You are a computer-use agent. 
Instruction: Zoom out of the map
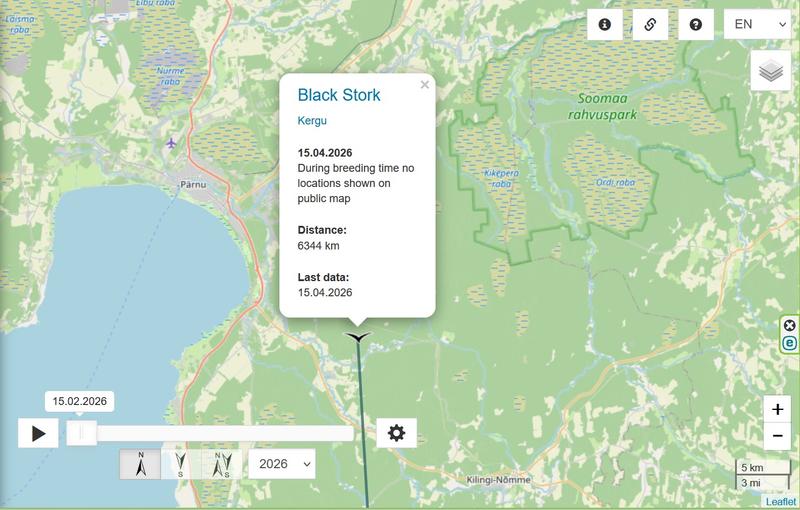coord(777,436)
